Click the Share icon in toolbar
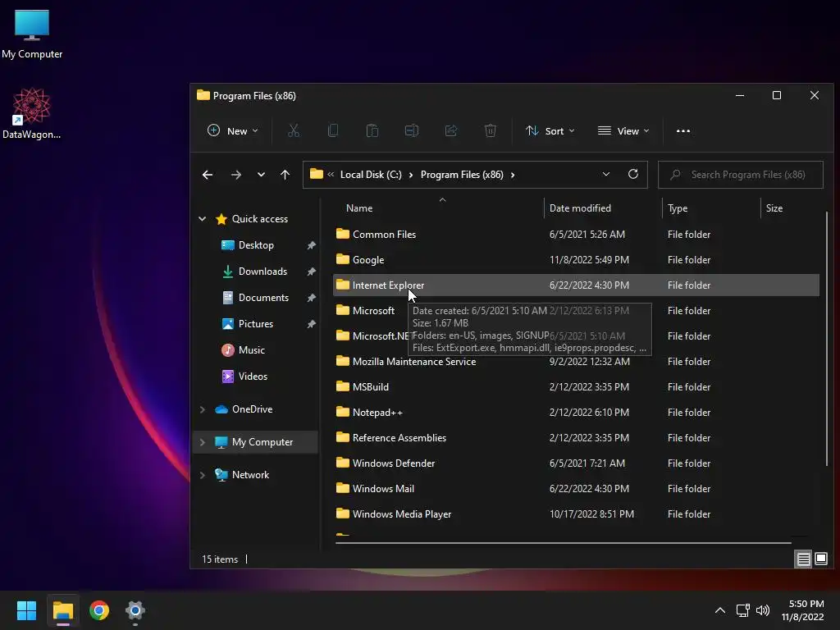This screenshot has width=840, height=630. click(451, 130)
